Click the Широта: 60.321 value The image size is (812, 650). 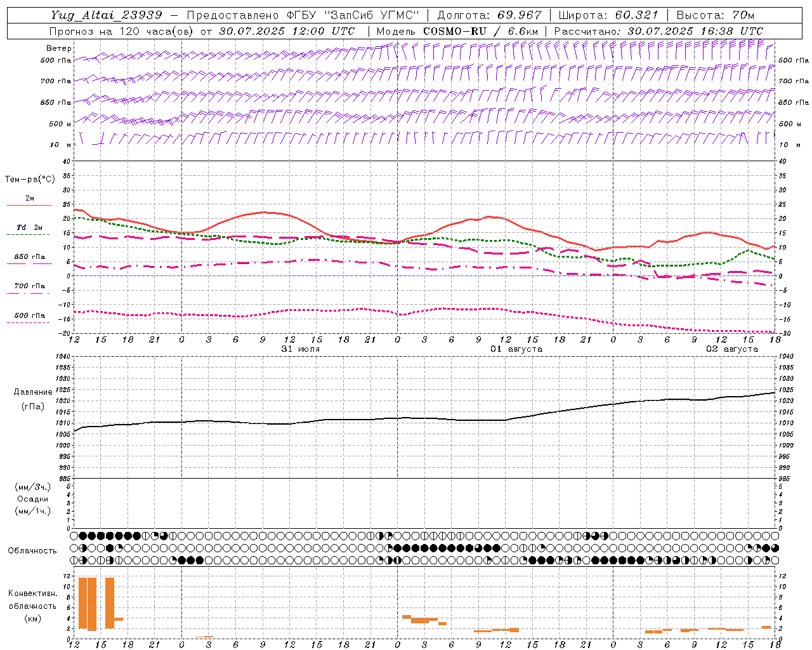tap(608, 15)
